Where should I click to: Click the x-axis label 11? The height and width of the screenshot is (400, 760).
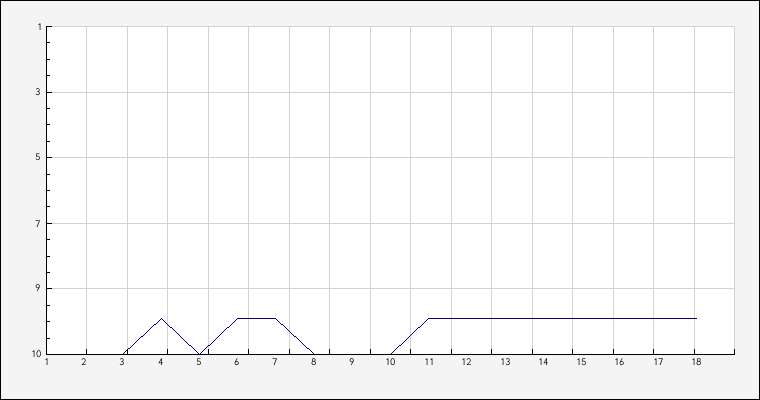click(429, 362)
